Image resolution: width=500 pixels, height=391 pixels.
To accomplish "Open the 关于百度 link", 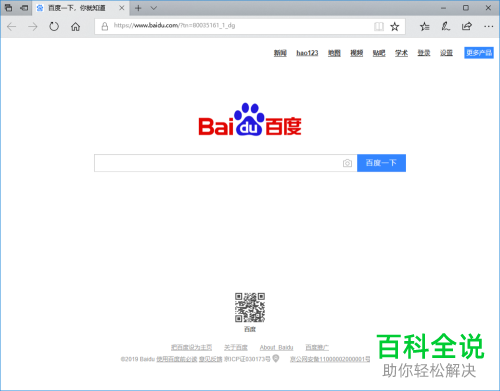I will tap(236, 347).
